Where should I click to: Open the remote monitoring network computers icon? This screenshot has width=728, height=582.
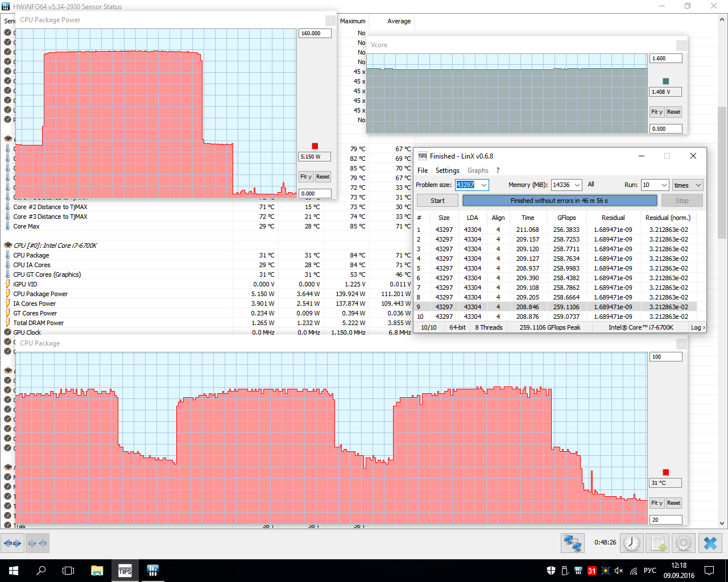tap(572, 543)
